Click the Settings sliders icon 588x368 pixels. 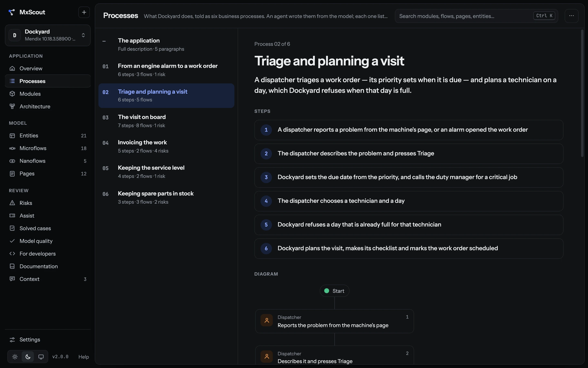(12, 340)
